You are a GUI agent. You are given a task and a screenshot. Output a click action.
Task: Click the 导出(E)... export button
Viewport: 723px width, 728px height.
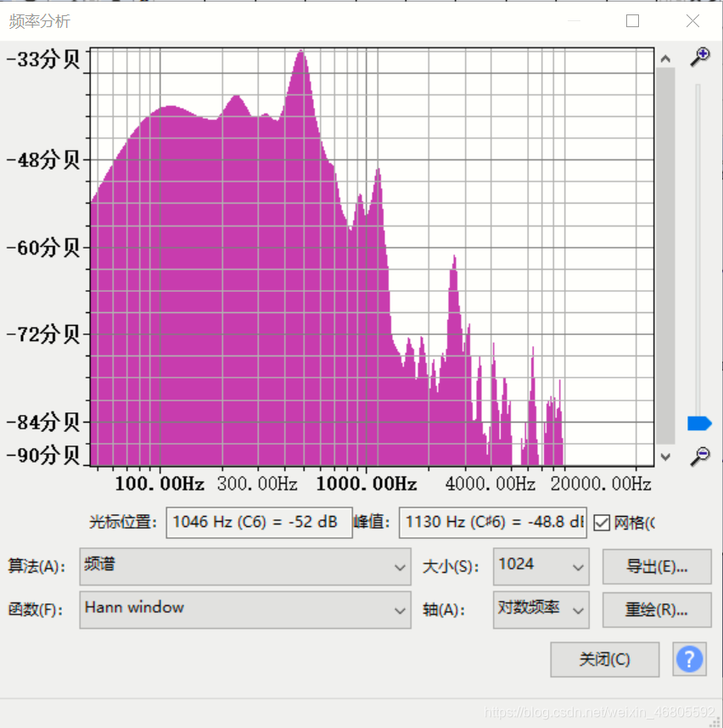tap(657, 567)
